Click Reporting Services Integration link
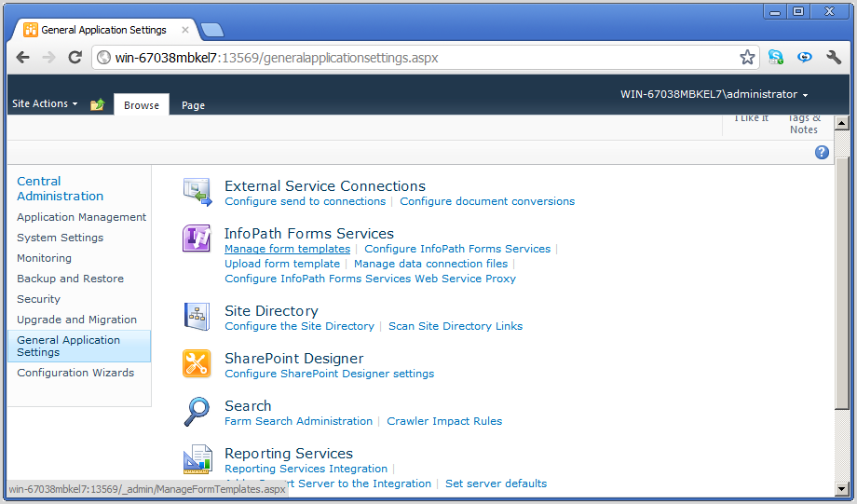 coord(306,469)
